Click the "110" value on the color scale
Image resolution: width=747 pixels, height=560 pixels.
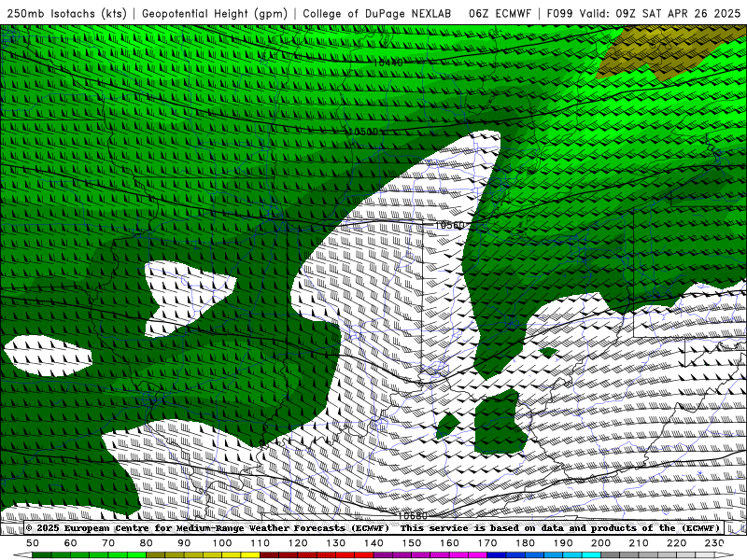click(x=261, y=543)
